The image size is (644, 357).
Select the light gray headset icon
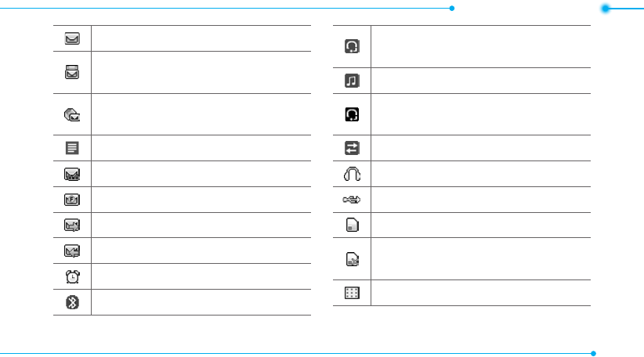pyautogui.click(x=352, y=46)
